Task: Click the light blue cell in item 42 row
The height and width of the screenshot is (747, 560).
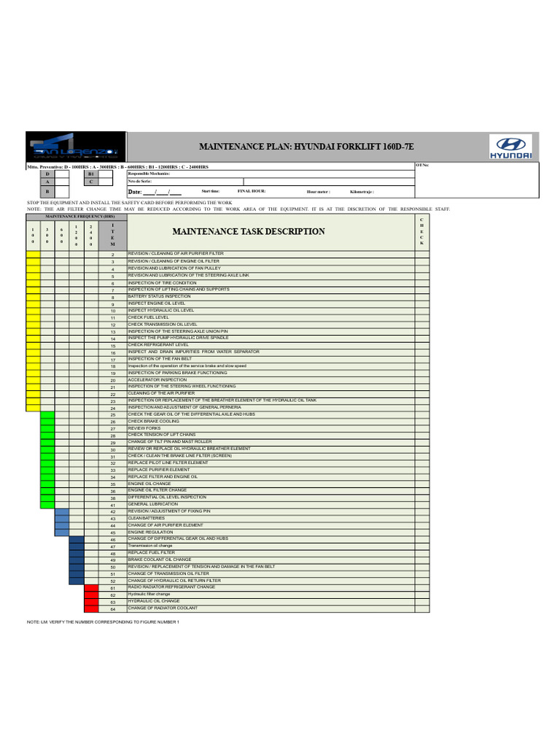Action: tap(62, 511)
